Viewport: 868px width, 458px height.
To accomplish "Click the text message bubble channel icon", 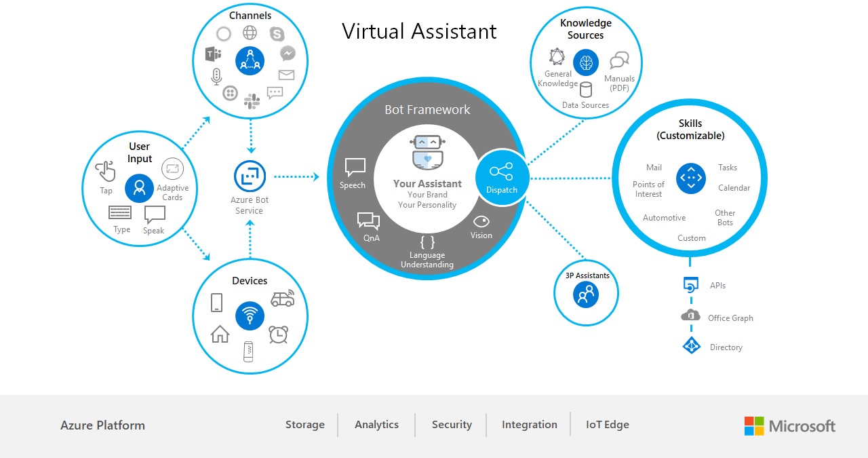I will 275,93.
